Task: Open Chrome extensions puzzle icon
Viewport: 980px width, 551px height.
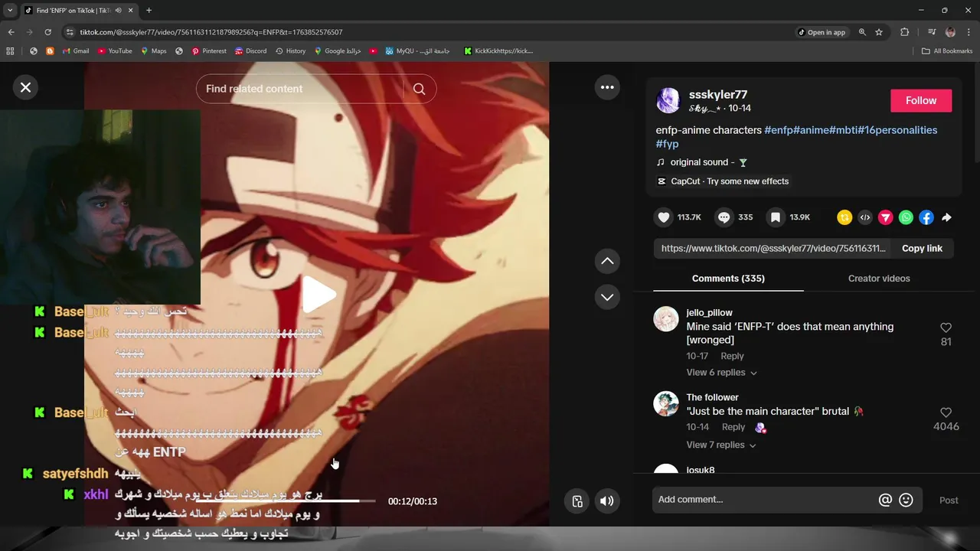Action: (905, 32)
